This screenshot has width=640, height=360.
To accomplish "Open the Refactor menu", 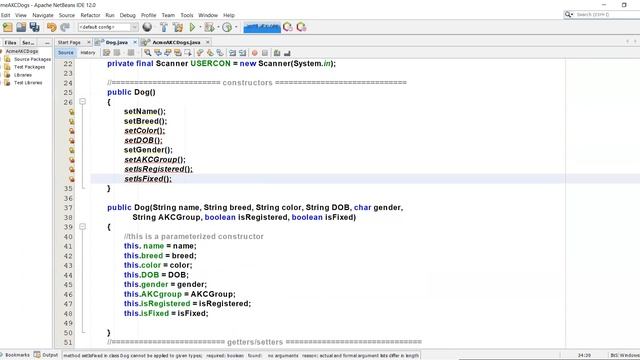I will click(90, 15).
